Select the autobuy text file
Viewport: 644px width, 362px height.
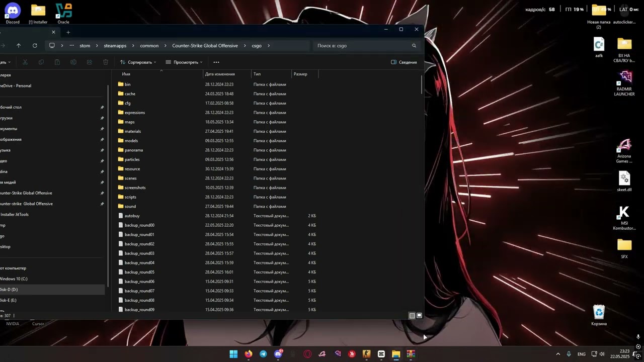coord(218,216)
